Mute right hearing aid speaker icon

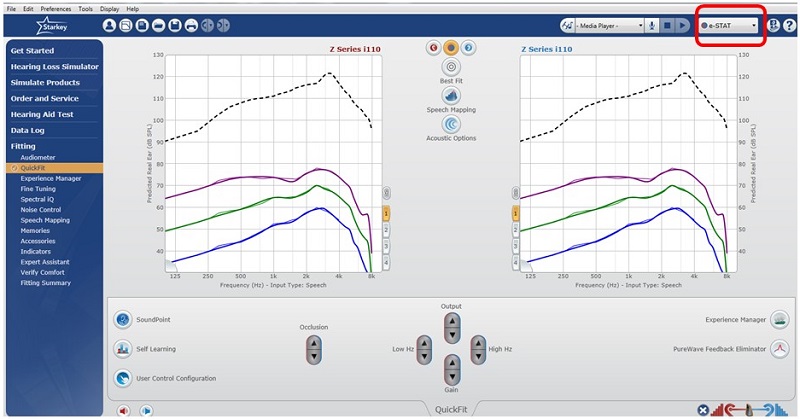123,410
